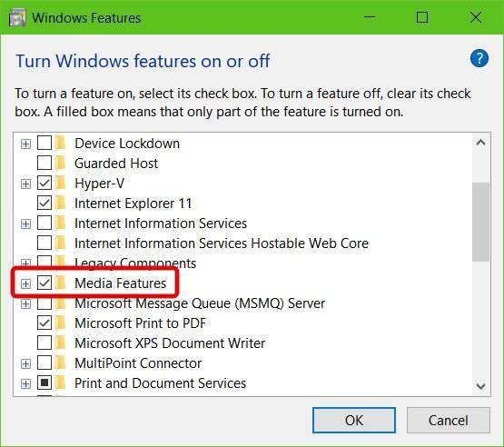The height and width of the screenshot is (447, 504).
Task: Click the OK button
Action: click(x=354, y=421)
